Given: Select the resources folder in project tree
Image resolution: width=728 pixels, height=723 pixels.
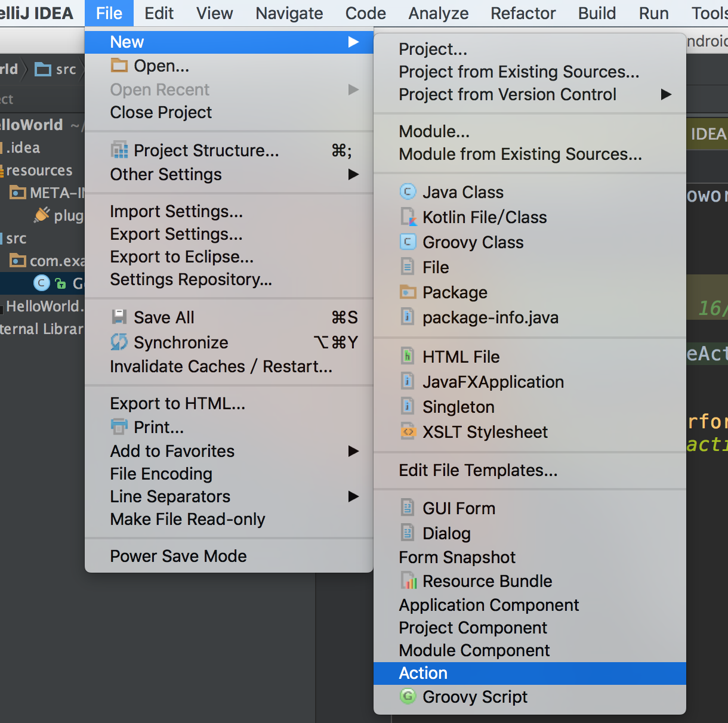Looking at the screenshot, I should tap(39, 171).
